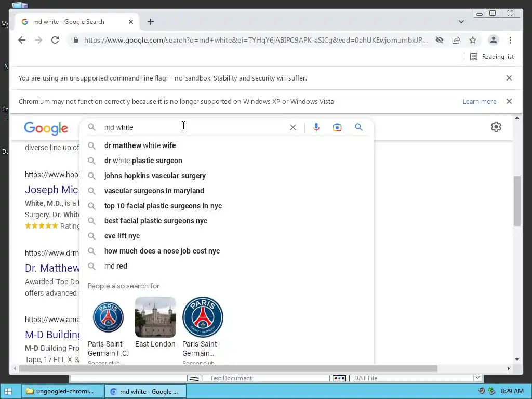
Task: Click the horizontal scroll right arrow
Action: click(x=508, y=368)
